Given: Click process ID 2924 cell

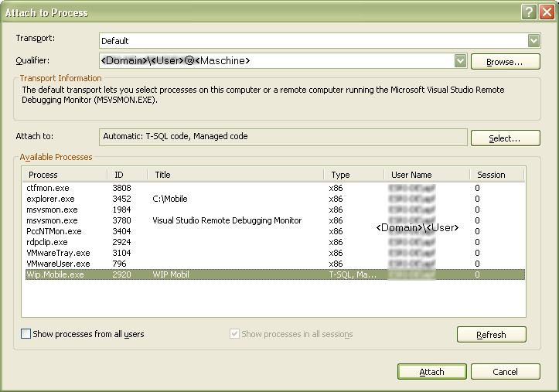Looking at the screenshot, I should pyautogui.click(x=121, y=242).
